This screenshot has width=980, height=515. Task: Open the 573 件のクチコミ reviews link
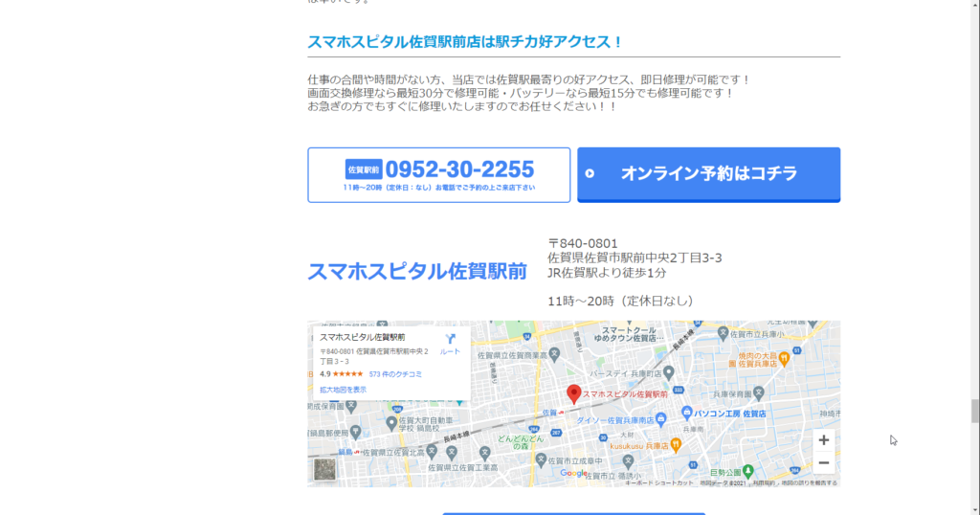click(x=395, y=374)
